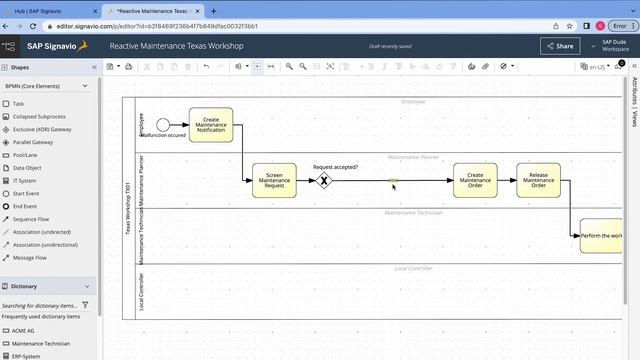640x360 pixels.
Task: Select the Malfunction occurred start event
Action: [x=163, y=125]
